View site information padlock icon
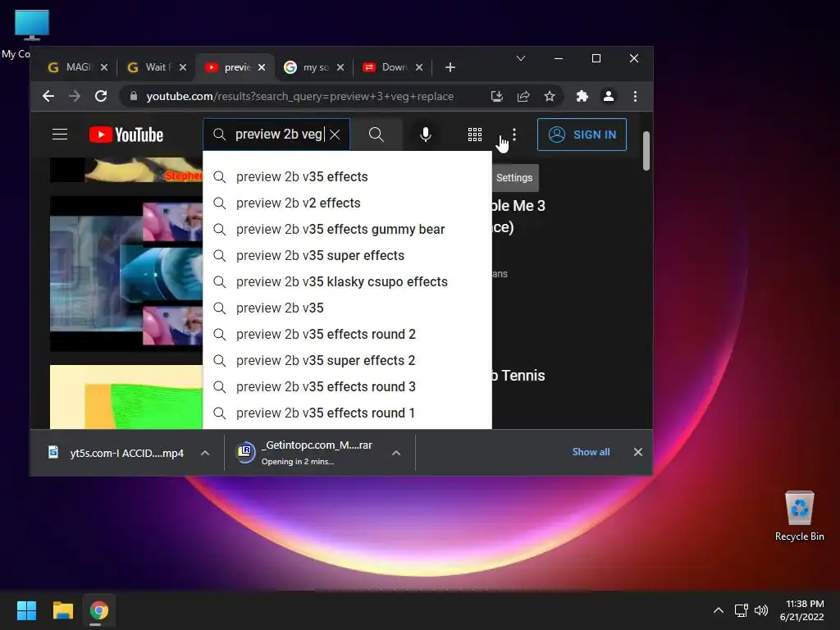Screen dimensions: 840x630 134,97
